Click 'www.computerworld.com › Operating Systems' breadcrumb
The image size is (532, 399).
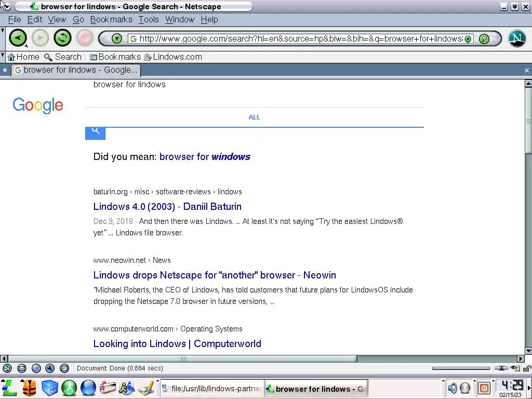coord(168,329)
